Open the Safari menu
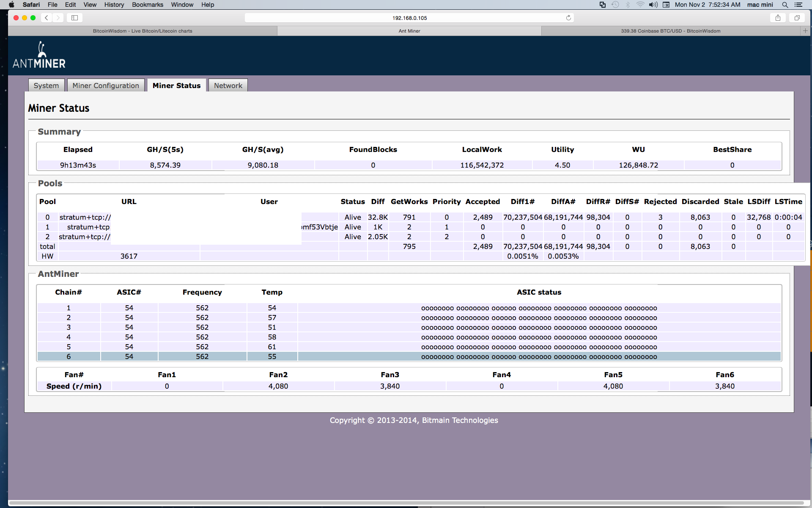Viewport: 812px width, 508px height. click(31, 5)
